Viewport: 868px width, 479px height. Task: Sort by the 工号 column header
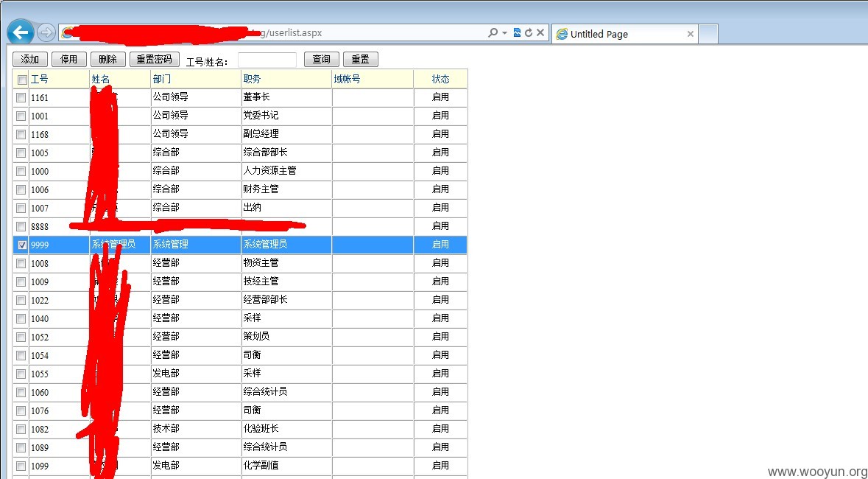pyautogui.click(x=39, y=80)
